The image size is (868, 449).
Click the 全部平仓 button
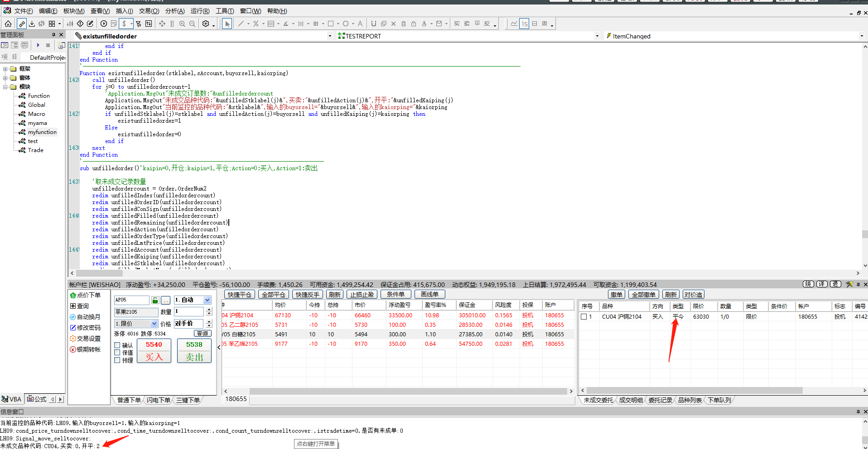coord(274,295)
